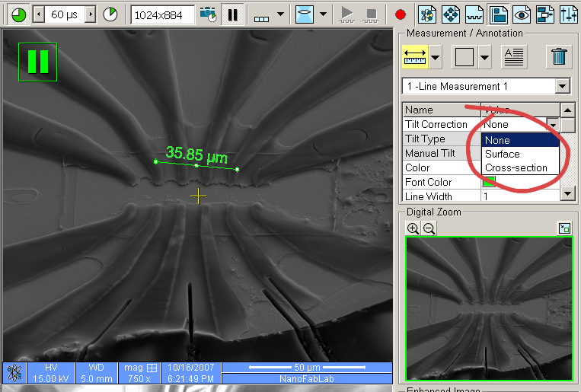Click the trash can delete icon
581x392 pixels.
tap(559, 56)
